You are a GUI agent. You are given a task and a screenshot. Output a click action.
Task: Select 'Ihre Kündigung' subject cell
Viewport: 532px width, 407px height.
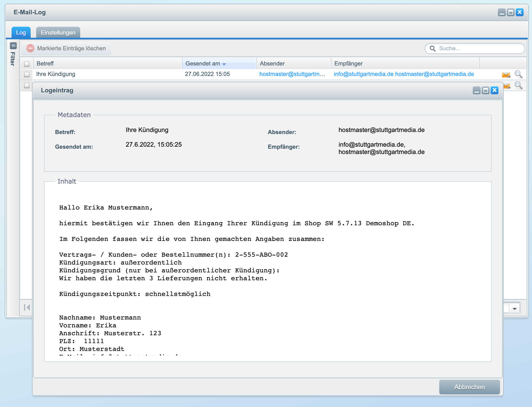coord(56,74)
